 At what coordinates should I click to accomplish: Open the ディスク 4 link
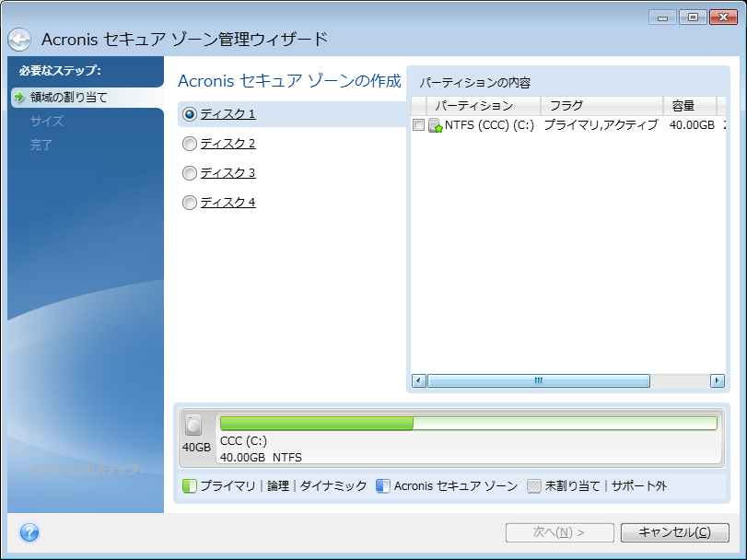coord(228,203)
